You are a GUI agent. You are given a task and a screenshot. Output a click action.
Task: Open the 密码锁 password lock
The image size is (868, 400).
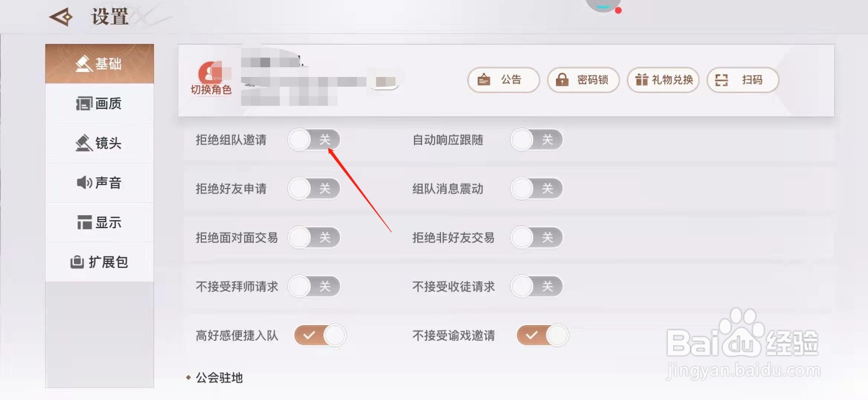(583, 80)
